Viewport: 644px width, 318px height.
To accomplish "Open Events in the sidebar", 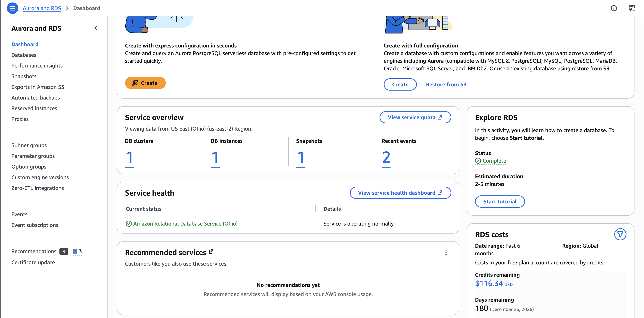I will coord(19,214).
